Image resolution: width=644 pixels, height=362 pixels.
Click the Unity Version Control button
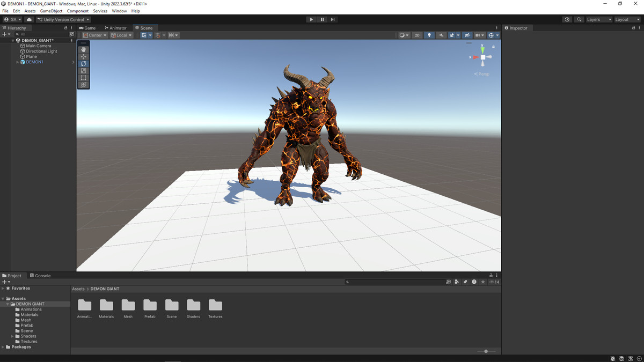pos(63,19)
